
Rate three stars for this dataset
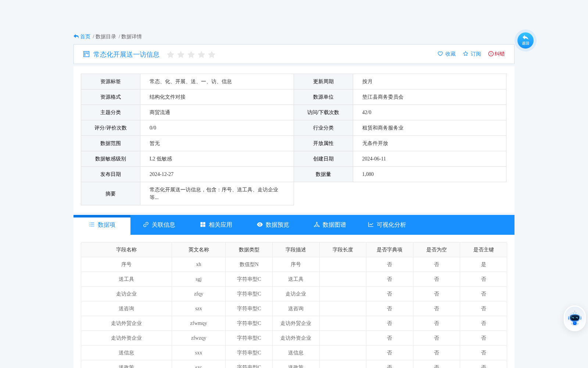pyautogui.click(x=191, y=54)
